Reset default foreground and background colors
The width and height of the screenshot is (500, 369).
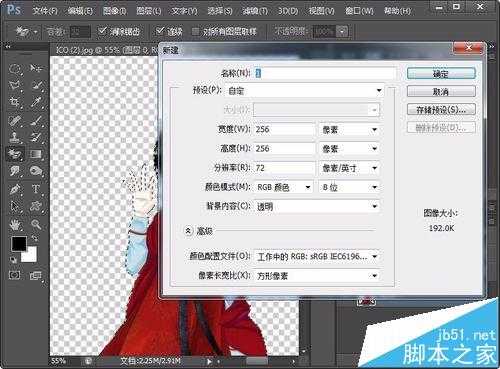[x=13, y=259]
